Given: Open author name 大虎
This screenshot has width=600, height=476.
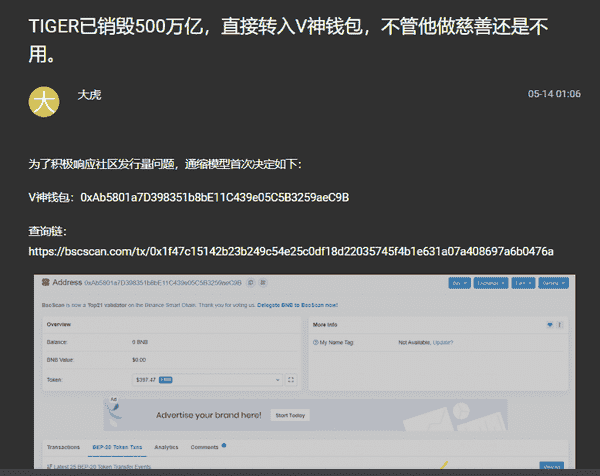Looking at the screenshot, I should click(x=89, y=95).
